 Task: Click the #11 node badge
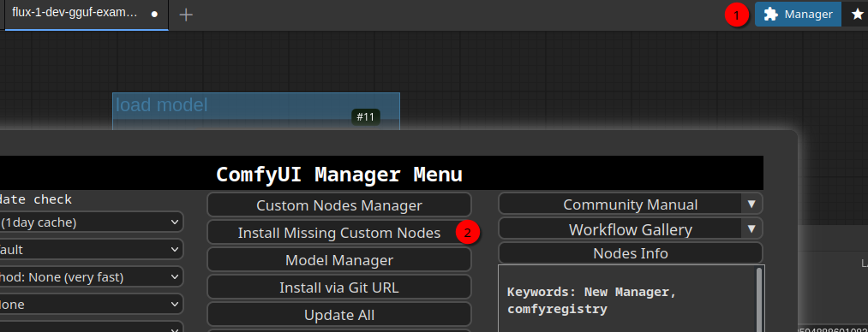coord(365,117)
